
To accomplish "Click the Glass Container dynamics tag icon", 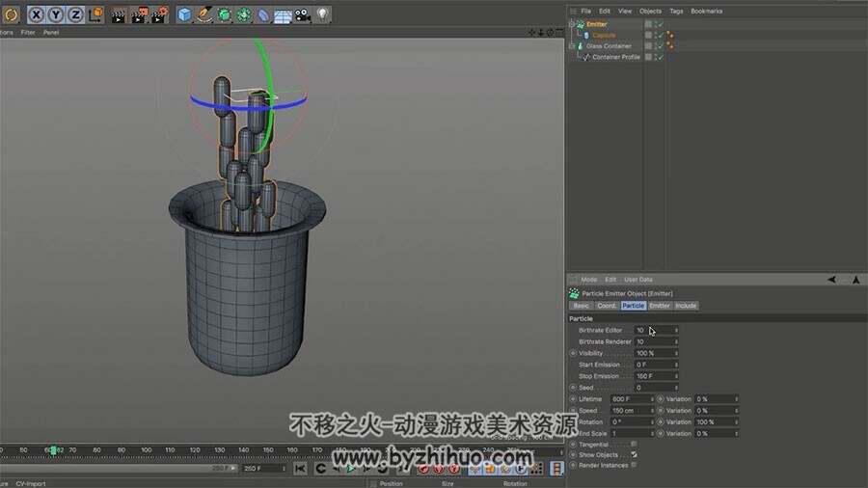I will (x=670, y=46).
